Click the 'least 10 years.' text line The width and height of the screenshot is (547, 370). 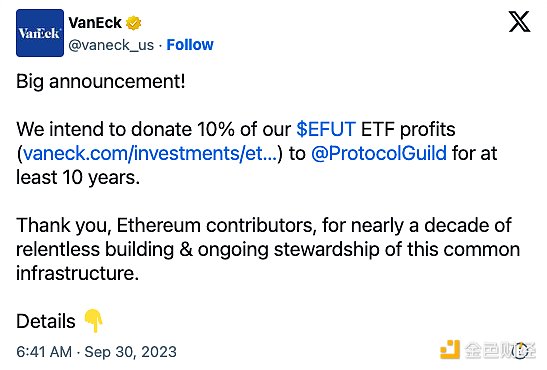coord(78,177)
